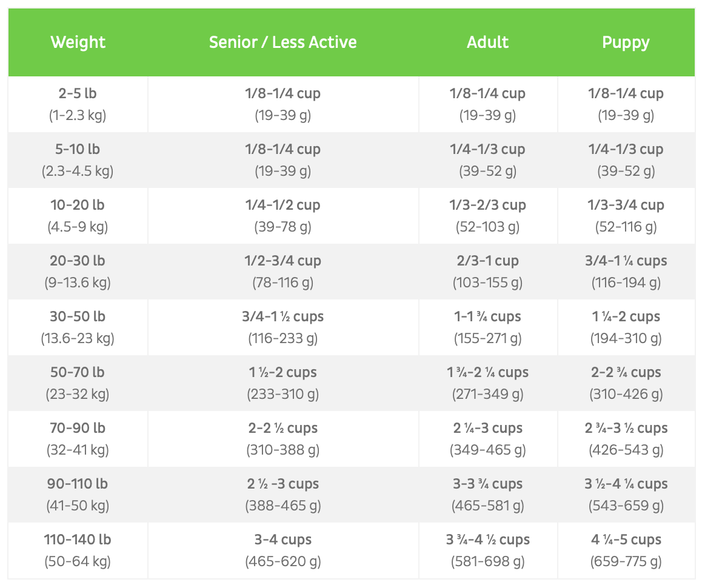Select Puppy 4 ¼-5 cups cell
Viewport: 702px width, 588px height.
pyautogui.click(x=626, y=550)
